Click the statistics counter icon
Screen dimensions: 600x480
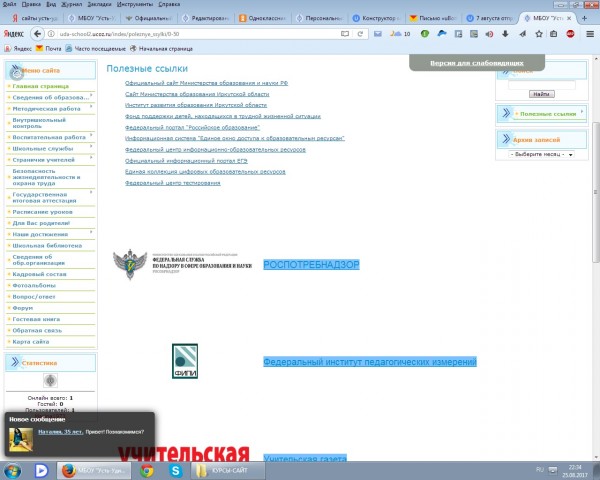pos(50,380)
